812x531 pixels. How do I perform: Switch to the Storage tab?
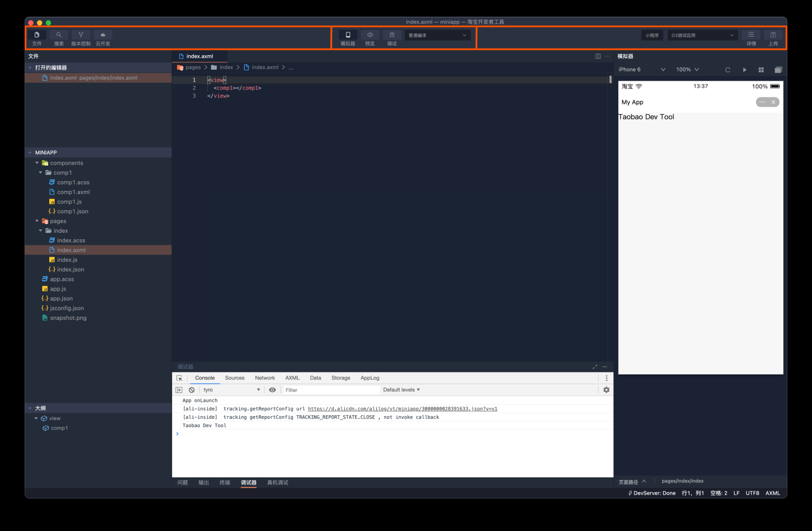340,378
